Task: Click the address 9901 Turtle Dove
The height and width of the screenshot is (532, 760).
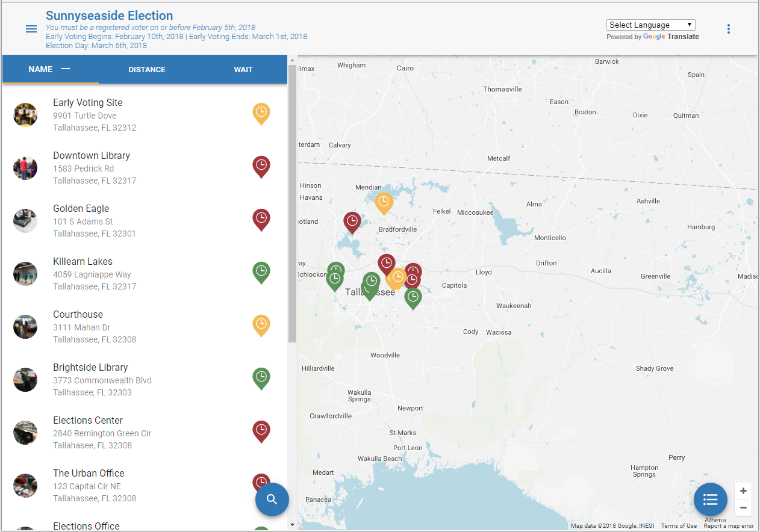Action: click(85, 116)
